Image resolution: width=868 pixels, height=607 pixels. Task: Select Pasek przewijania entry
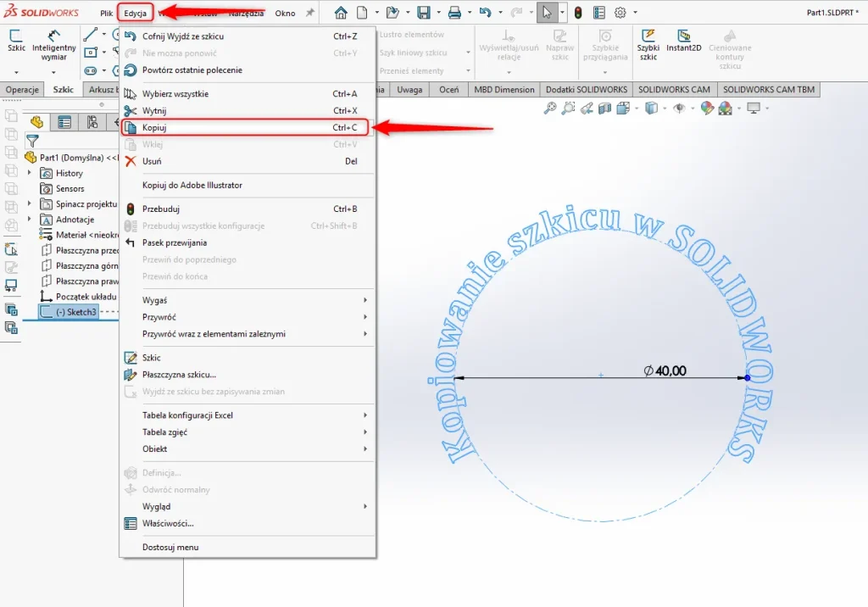pyautogui.click(x=248, y=242)
